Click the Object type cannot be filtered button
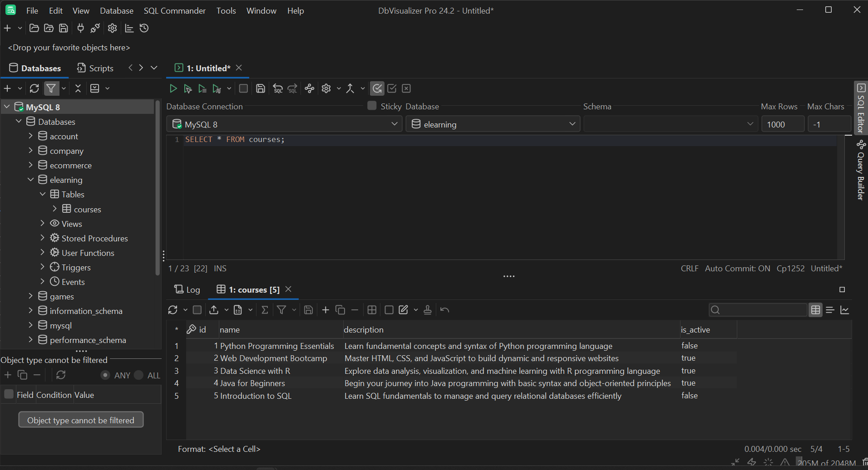 tap(81, 420)
